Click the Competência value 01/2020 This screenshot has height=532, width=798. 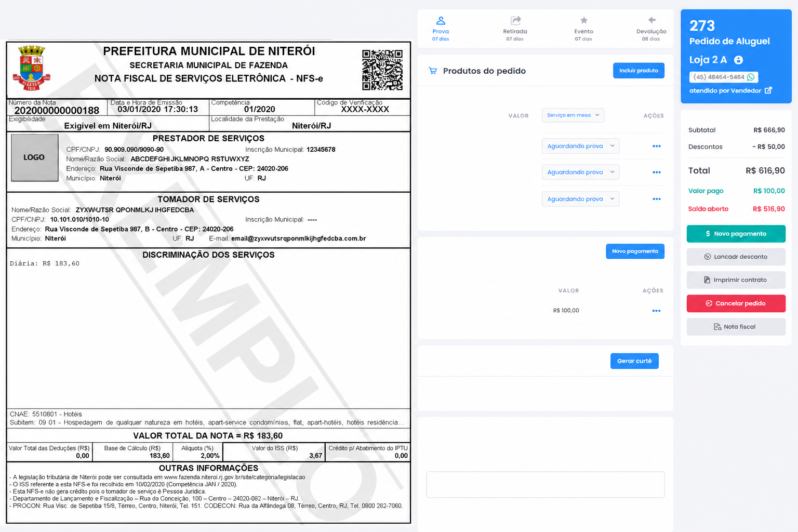[259, 109]
